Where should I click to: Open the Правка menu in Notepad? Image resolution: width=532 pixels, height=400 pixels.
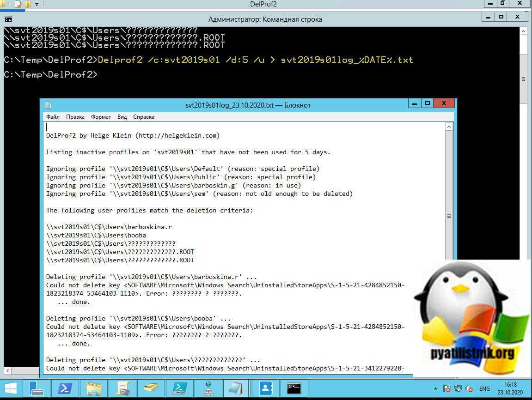click(75, 117)
